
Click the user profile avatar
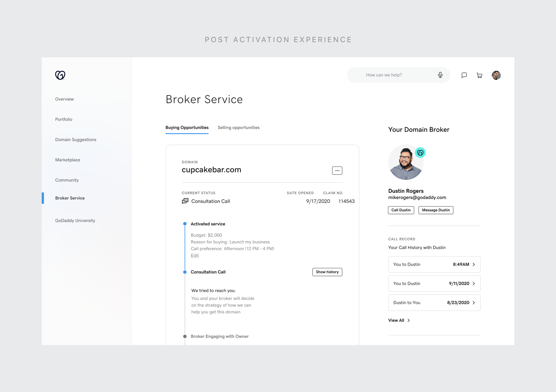(x=496, y=75)
